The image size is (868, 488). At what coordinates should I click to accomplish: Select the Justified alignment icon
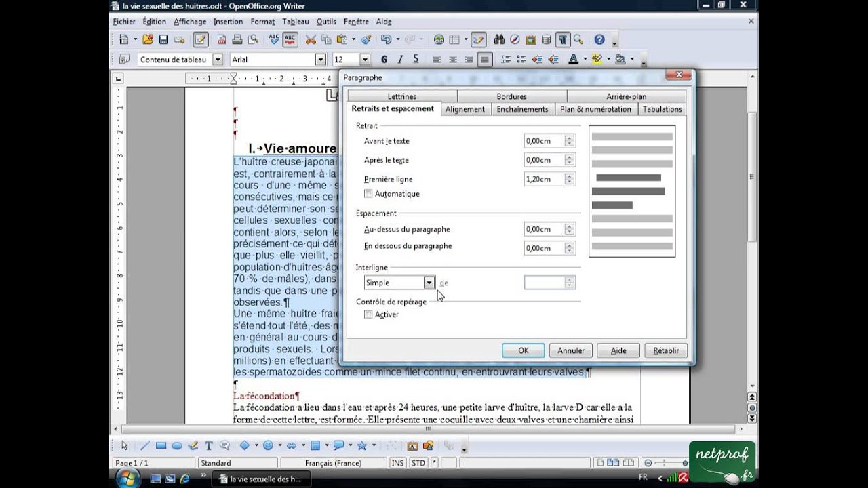pos(484,60)
